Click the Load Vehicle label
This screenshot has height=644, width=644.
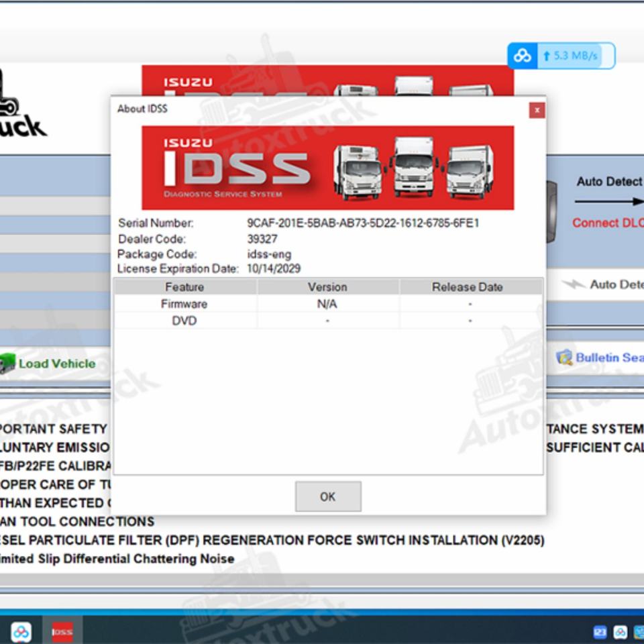tap(57, 364)
